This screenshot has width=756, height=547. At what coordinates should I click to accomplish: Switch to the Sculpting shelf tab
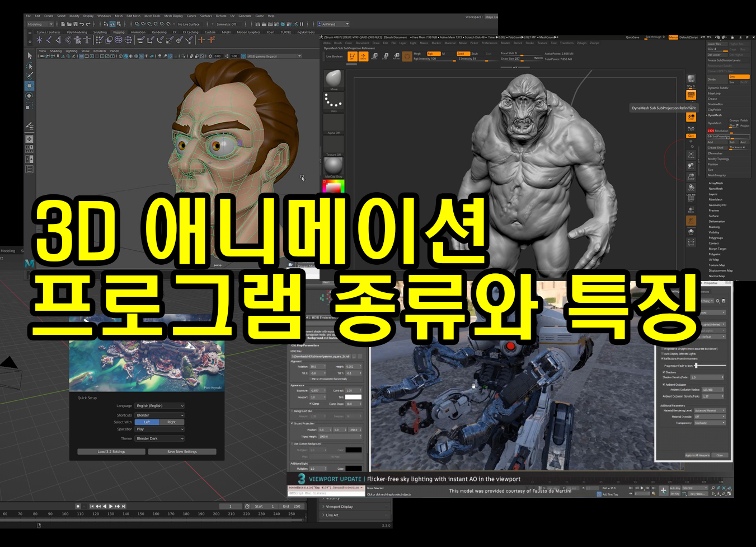pyautogui.click(x=100, y=32)
